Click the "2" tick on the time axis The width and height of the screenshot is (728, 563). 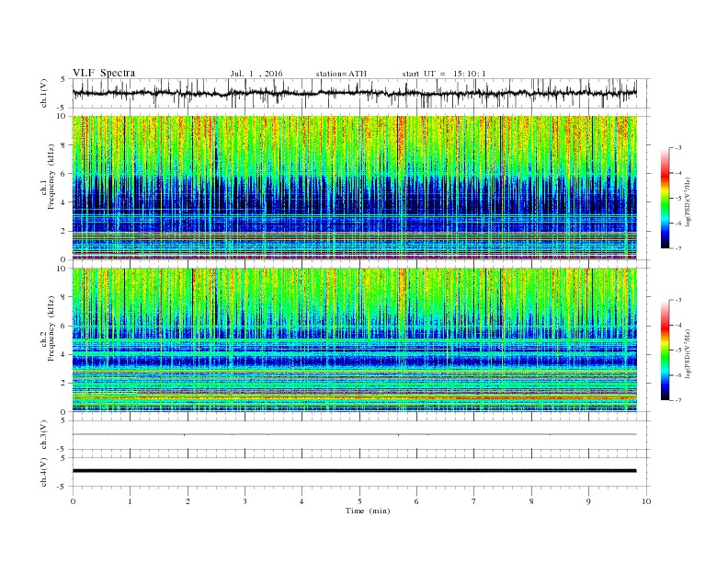188,501
